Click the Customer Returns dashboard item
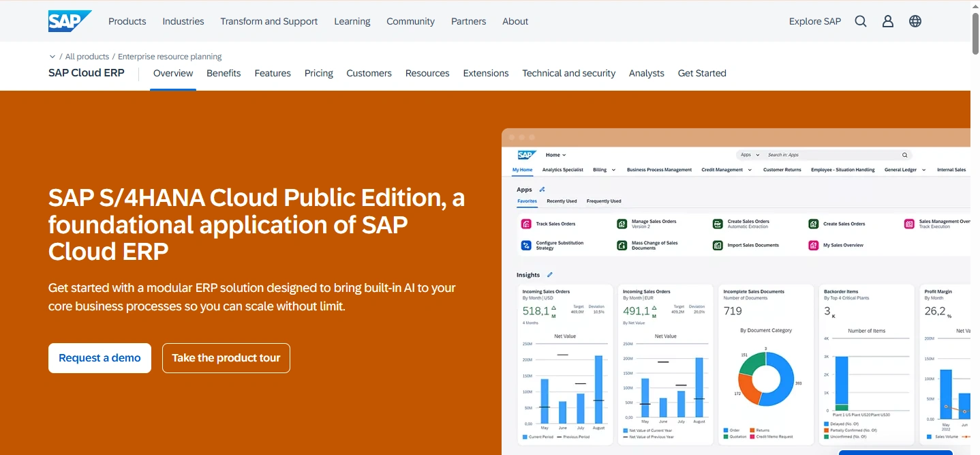980x455 pixels. 782,170
